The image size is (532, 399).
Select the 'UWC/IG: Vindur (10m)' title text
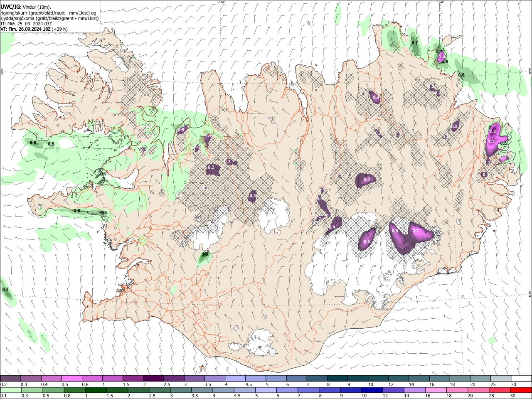(26, 7)
